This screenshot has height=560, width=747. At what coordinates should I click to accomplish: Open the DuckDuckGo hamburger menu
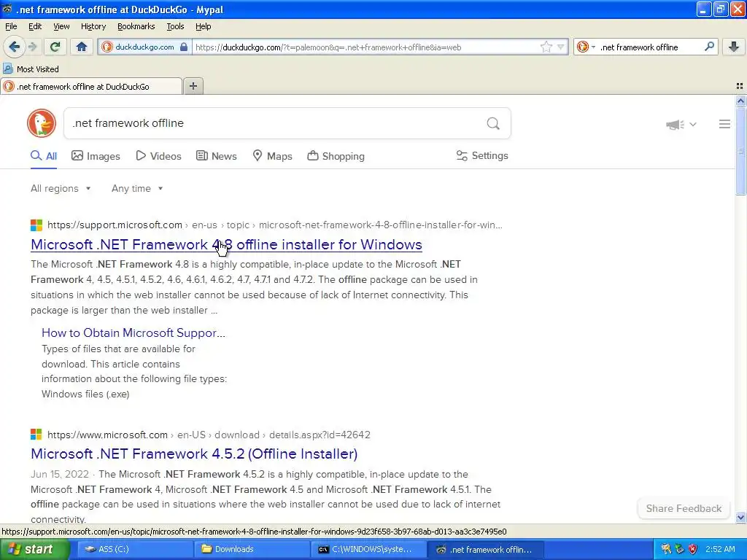point(724,124)
